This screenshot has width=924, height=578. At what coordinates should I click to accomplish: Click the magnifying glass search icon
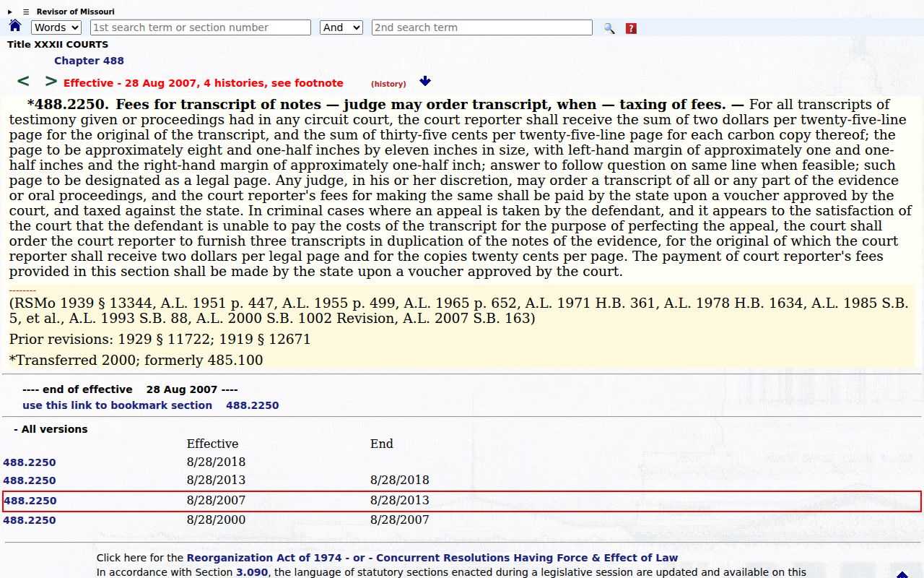[x=609, y=28]
